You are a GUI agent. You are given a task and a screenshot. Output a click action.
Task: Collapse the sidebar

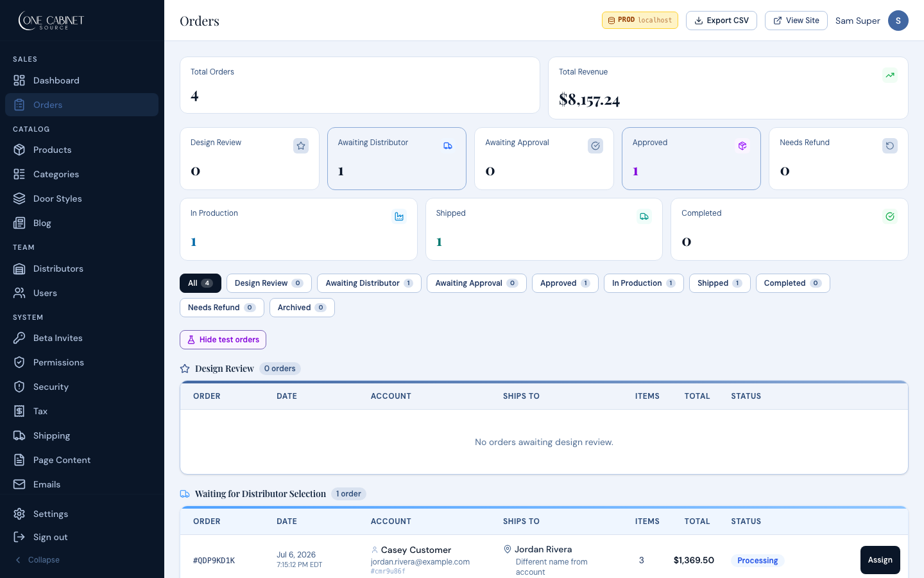(37, 560)
